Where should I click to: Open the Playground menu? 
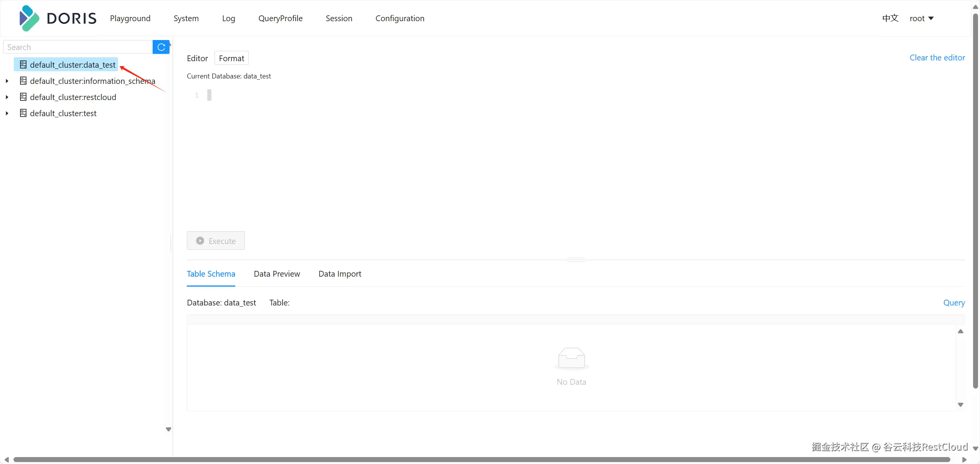point(130,18)
